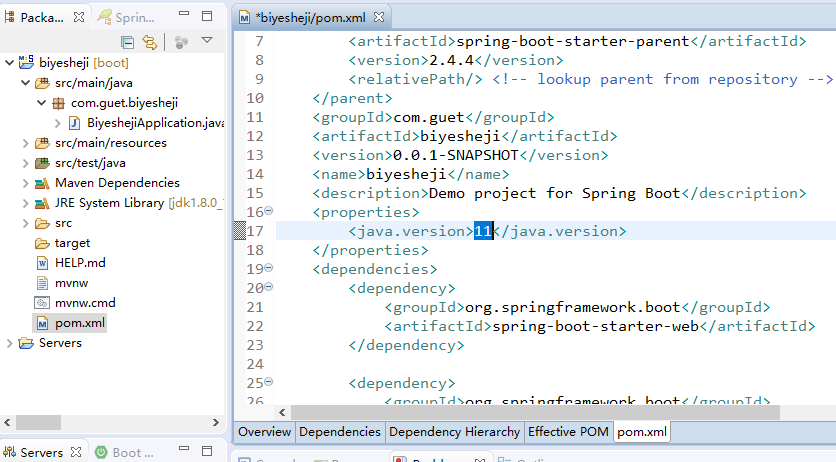Click Package Explorer scrollbar left arrow

(7, 423)
